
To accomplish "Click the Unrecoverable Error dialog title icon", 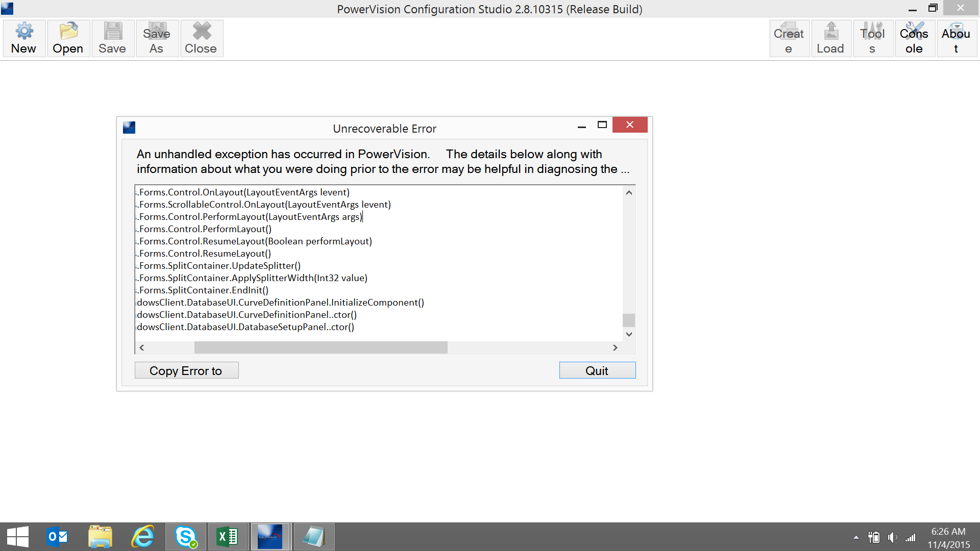I will (129, 128).
